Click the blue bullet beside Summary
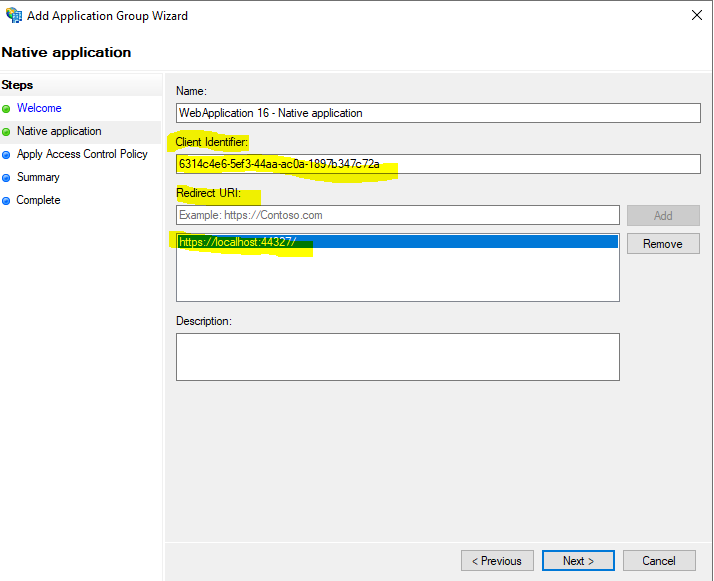This screenshot has width=714, height=581. (x=6, y=178)
